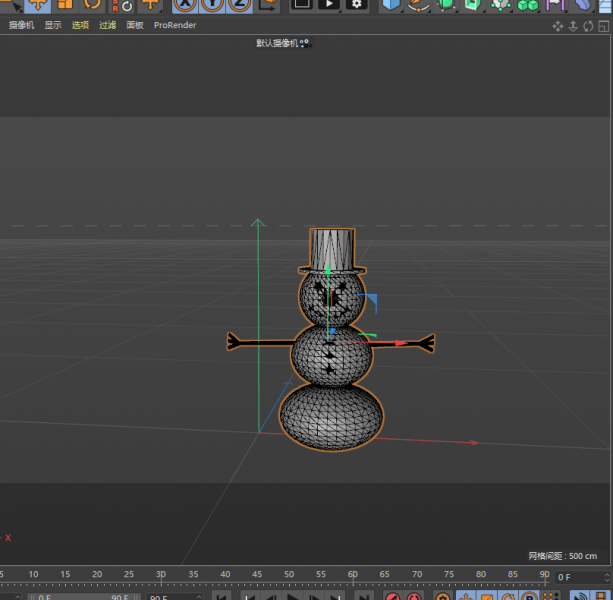This screenshot has height=600, width=613.
Task: Step forward one frame
Action: coord(314,596)
